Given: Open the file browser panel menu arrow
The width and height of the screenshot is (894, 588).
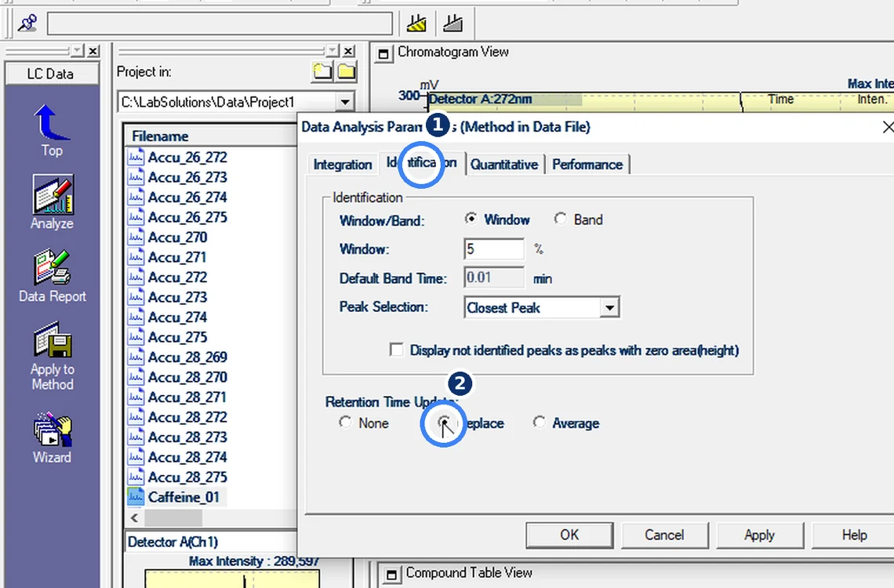Looking at the screenshot, I should pyautogui.click(x=333, y=51).
